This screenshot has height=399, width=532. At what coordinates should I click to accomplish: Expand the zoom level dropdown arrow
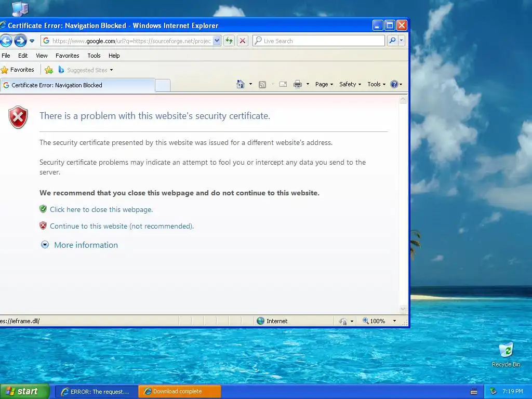pyautogui.click(x=394, y=321)
